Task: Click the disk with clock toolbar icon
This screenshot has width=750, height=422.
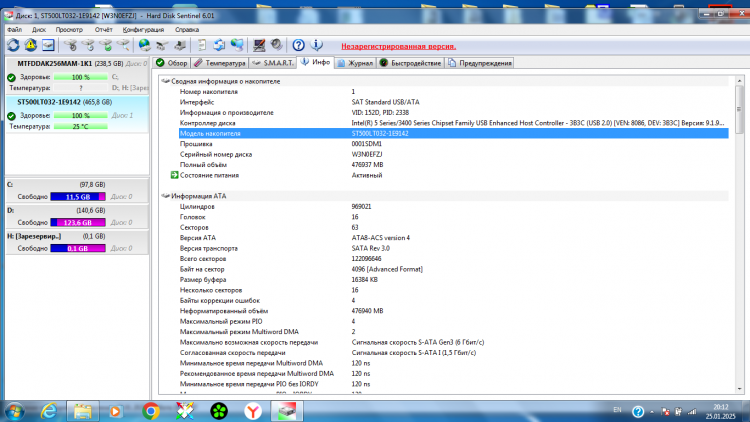Action: click(88, 45)
